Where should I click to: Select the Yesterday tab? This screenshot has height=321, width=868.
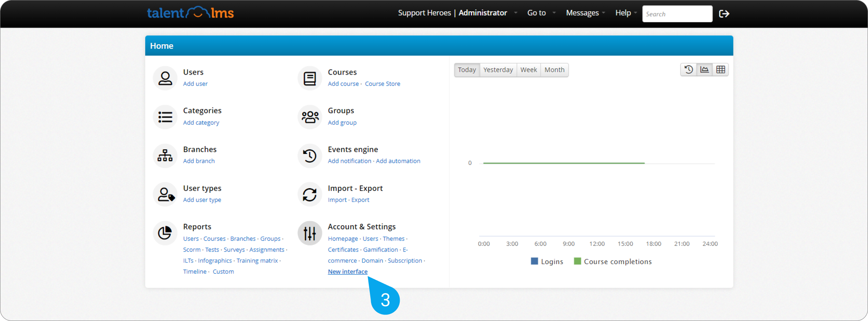(x=498, y=70)
